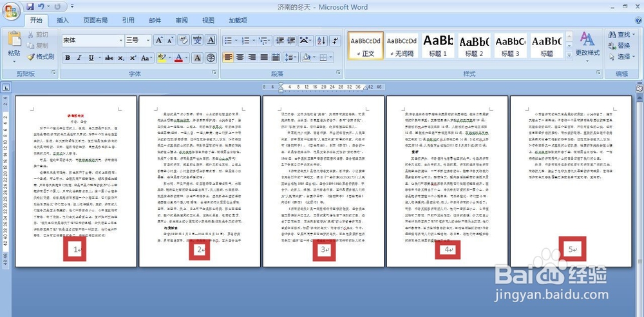The height and width of the screenshot is (317, 644).
Task: Apply the 无间隔 style
Action: 402,45
